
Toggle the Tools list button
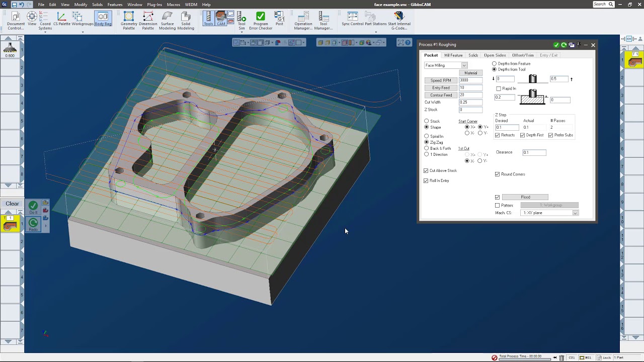coord(208,19)
